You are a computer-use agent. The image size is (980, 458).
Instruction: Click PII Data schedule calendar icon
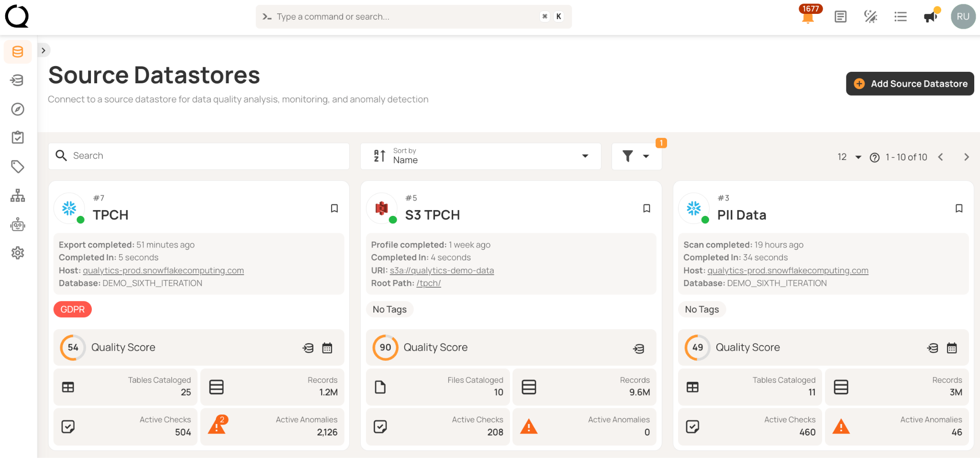[952, 348]
